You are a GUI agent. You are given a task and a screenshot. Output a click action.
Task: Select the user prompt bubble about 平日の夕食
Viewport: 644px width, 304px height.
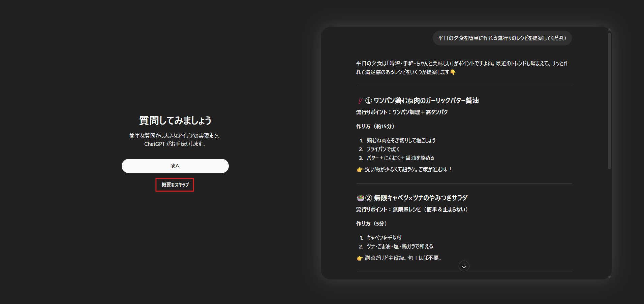click(x=502, y=38)
